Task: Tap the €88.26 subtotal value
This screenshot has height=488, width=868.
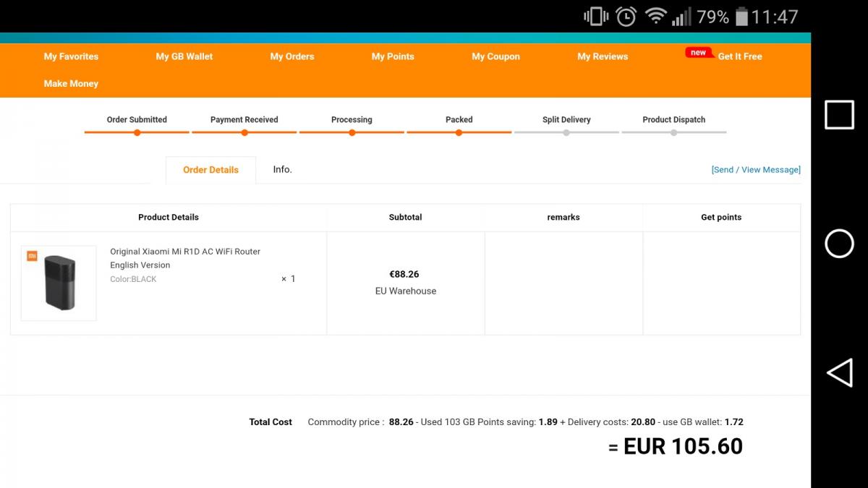Action: [404, 274]
